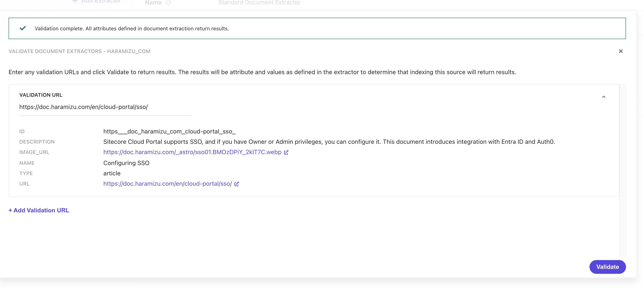Image resolution: width=644 pixels, height=288 pixels.
Task: Open the doc.haramizu.com cloud-portal/sso URL result link
Action: (x=167, y=184)
